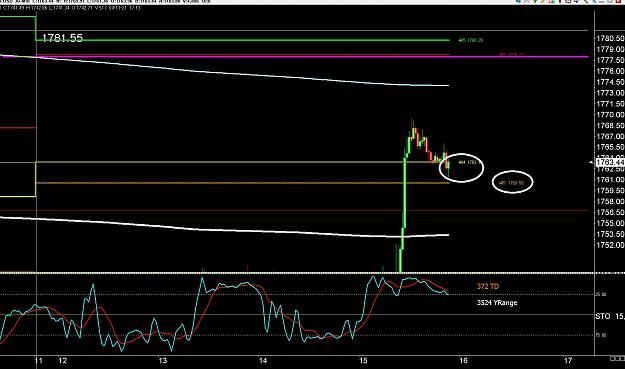Click the 1771.50 price axis label
Image resolution: width=625 pixels, height=369 pixels.
pyautogui.click(x=610, y=104)
